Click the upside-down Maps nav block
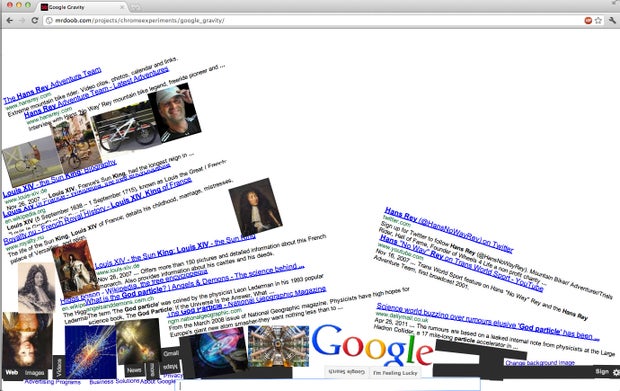Screen dimensions: 620x391 coord(170,367)
